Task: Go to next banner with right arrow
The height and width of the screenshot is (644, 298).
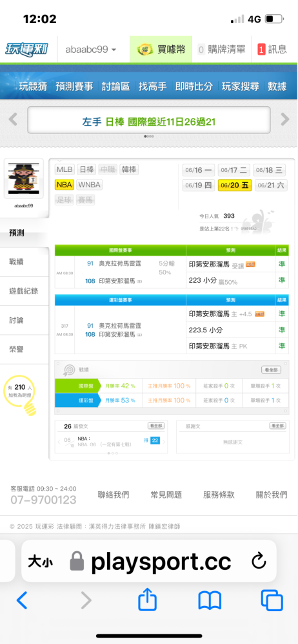Action: [x=285, y=120]
